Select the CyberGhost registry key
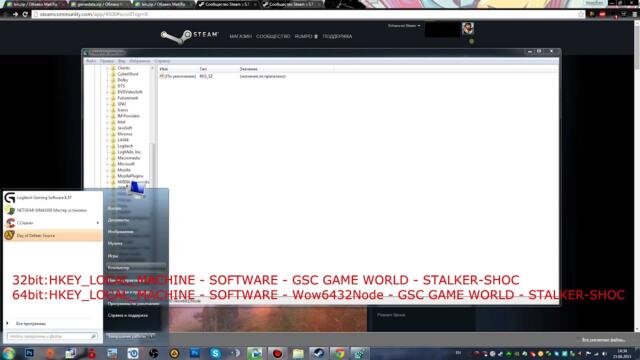The width and height of the screenshot is (640, 360). pos(128,74)
